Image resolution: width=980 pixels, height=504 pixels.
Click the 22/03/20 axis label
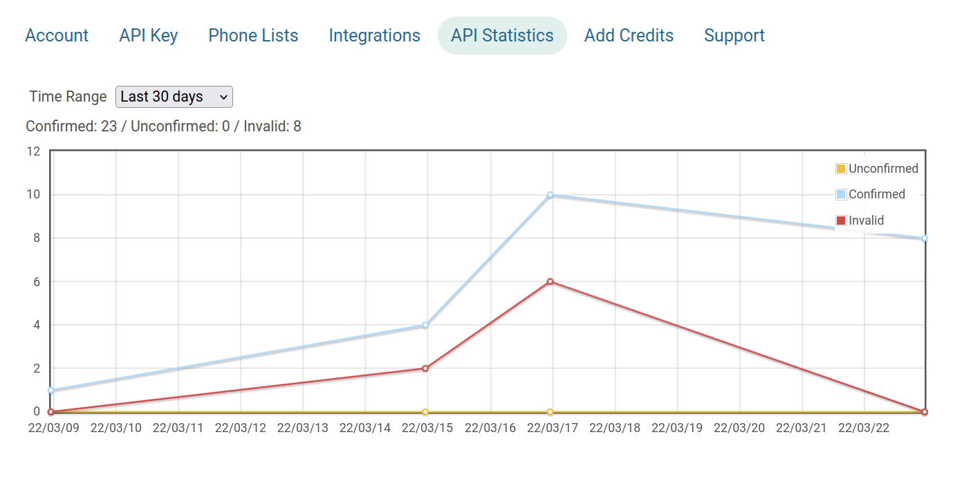(x=739, y=428)
